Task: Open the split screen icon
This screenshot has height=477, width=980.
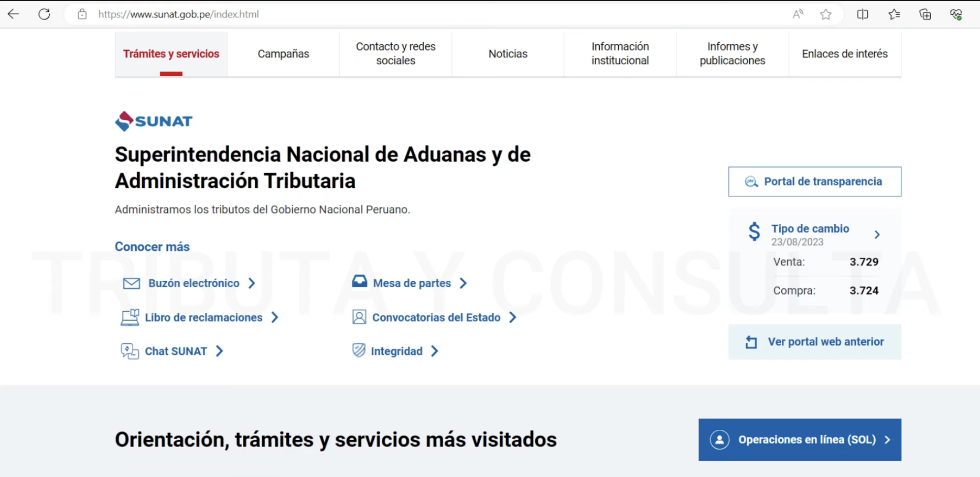Action: (x=862, y=14)
